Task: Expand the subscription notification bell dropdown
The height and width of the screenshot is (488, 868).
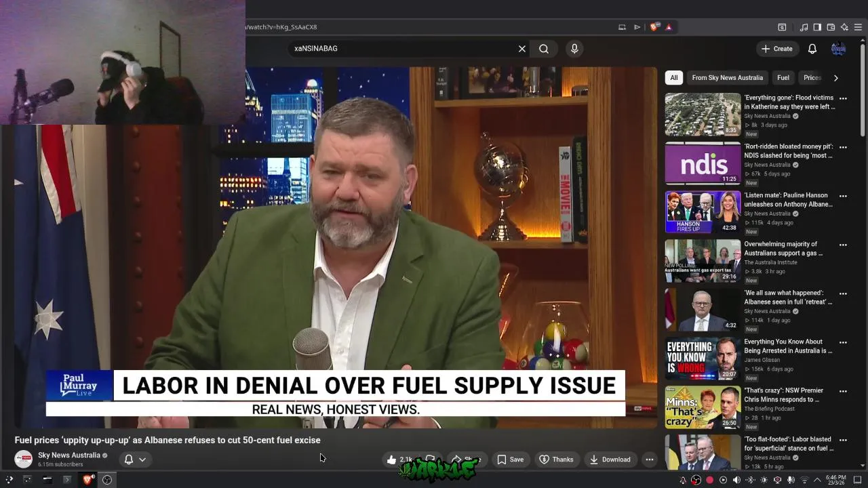Action: pos(135,460)
